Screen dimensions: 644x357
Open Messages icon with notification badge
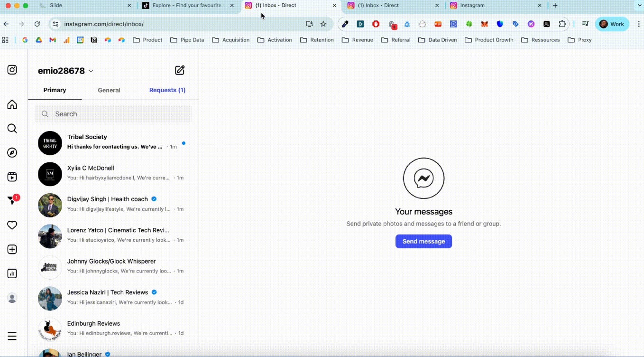click(13, 200)
